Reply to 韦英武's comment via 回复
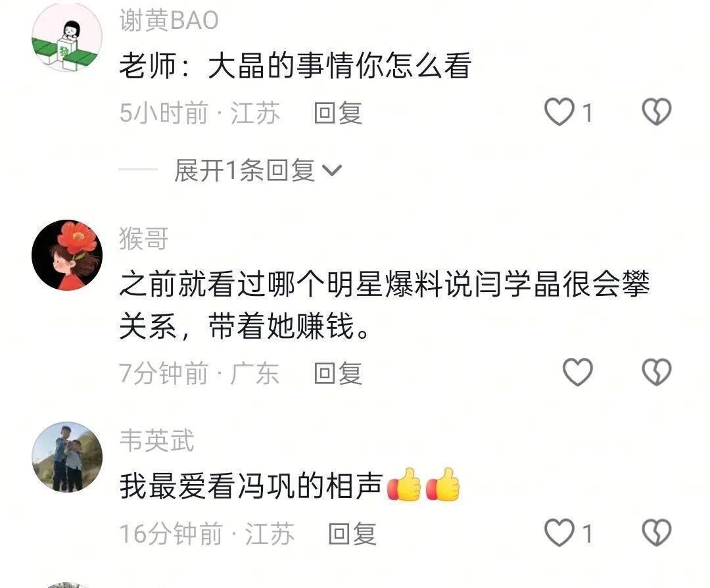Screen dimensions: 710x588 pos(352,533)
